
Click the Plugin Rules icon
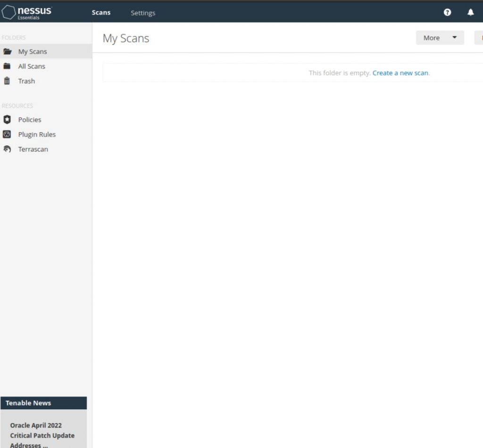pos(7,134)
